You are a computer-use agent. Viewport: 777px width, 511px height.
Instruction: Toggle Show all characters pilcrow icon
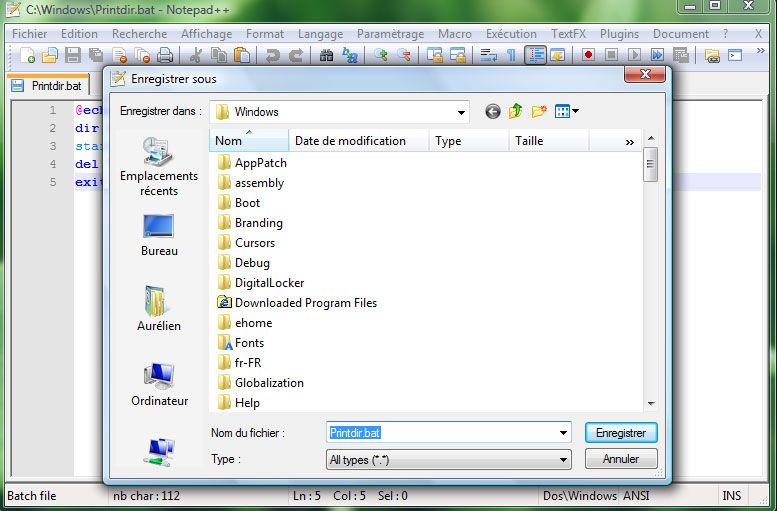point(511,55)
